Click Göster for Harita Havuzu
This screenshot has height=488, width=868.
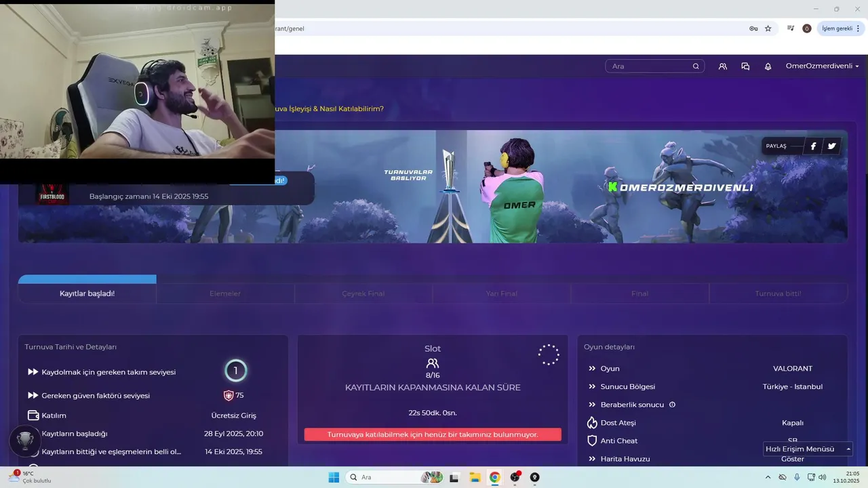point(792,459)
